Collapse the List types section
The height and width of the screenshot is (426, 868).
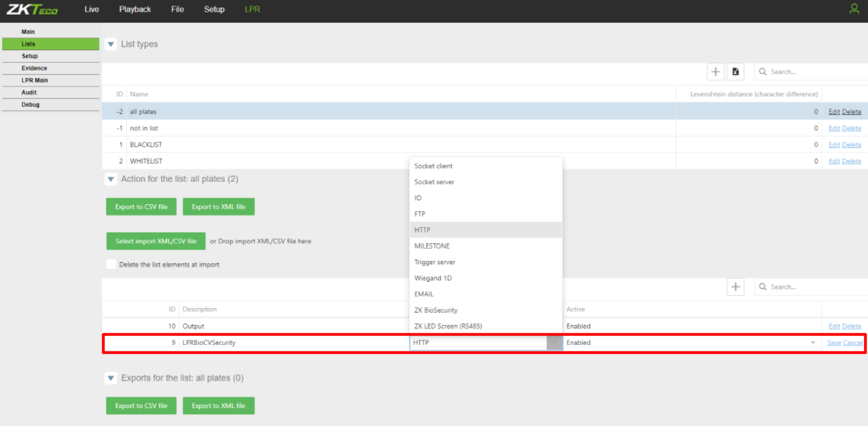click(111, 44)
